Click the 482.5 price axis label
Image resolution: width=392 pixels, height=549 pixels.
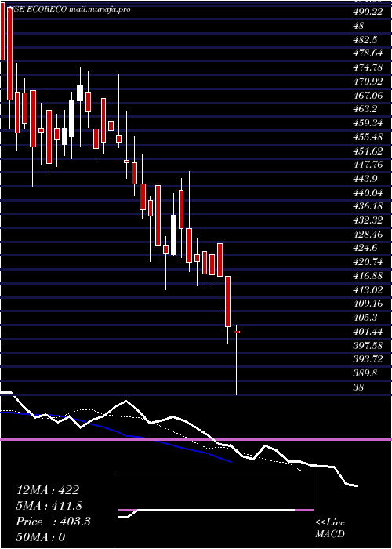(365, 40)
